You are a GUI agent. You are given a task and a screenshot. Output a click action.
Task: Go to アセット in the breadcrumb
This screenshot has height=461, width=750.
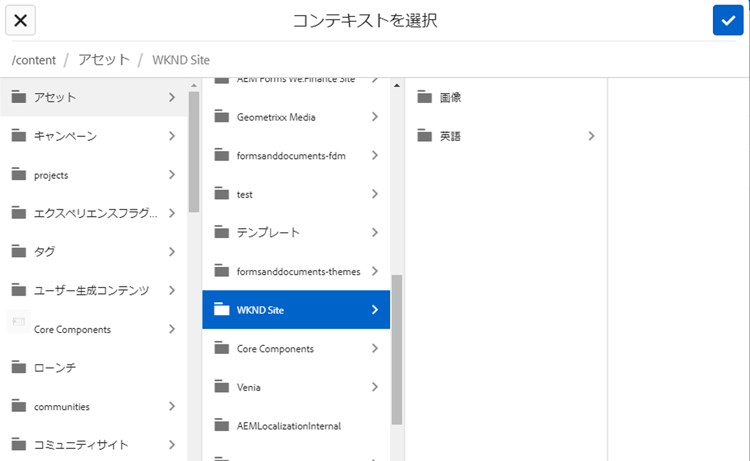(104, 60)
